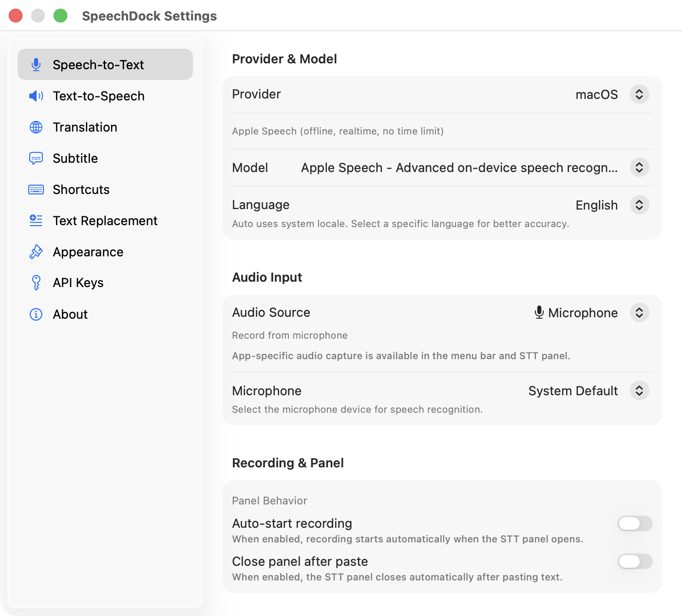Open the Provider dropdown
The width and height of the screenshot is (682, 616).
click(639, 94)
